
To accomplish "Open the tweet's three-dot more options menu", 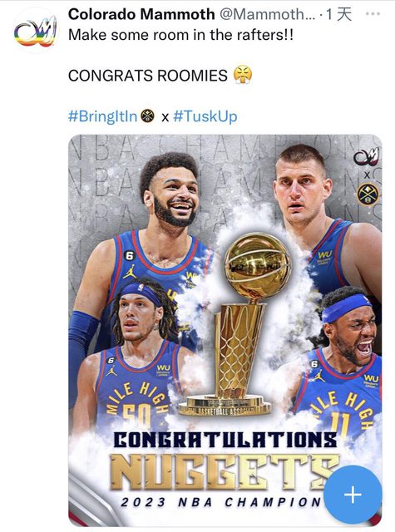I will tap(373, 14).
